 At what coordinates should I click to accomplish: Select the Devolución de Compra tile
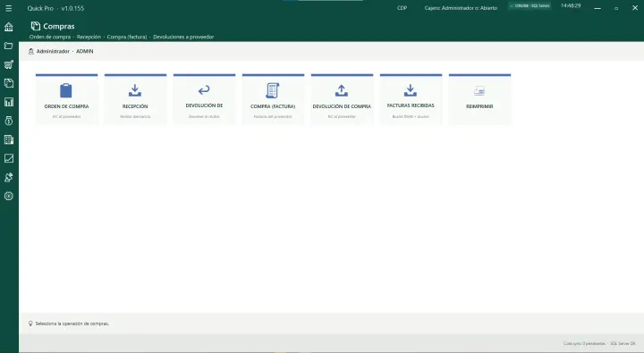(342, 100)
